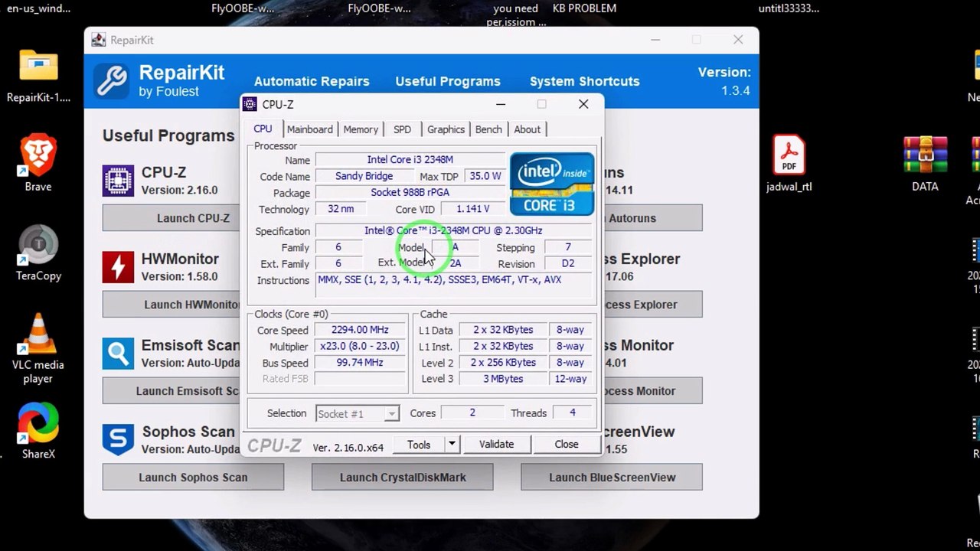Click the L1 Data 2 x 32 KBytes value
This screenshot has height=551, width=980.
(x=503, y=330)
